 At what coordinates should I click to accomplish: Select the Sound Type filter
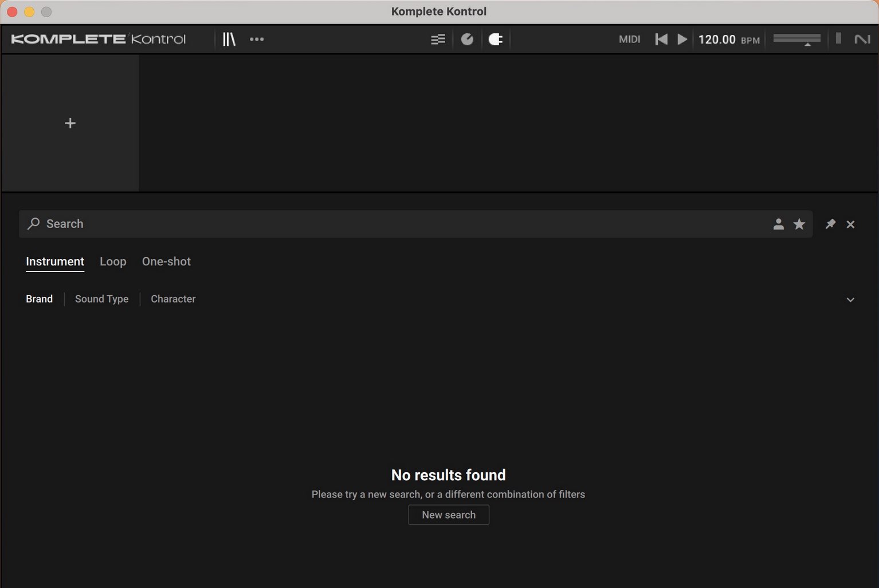click(101, 299)
